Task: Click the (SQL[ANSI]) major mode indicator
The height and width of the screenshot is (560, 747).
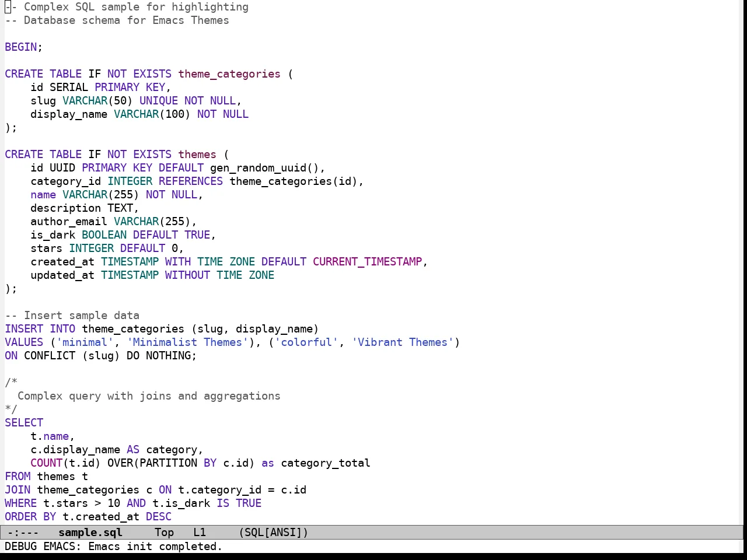Action: (x=274, y=533)
